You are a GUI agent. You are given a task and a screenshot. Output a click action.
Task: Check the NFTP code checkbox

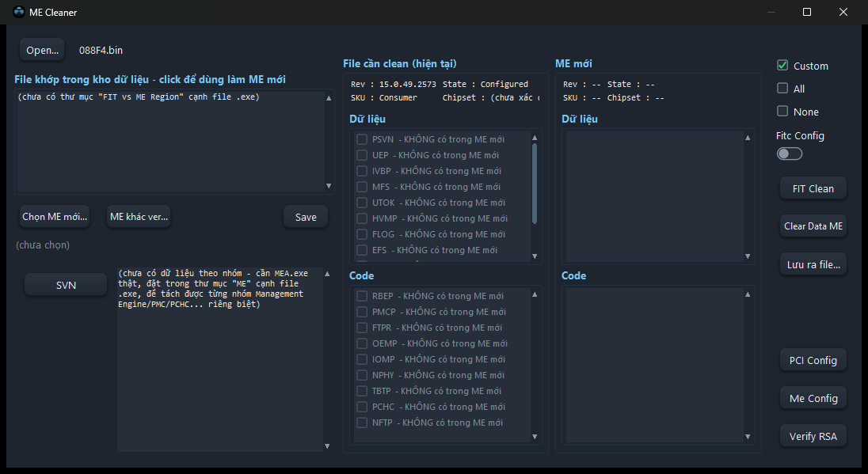(362, 423)
